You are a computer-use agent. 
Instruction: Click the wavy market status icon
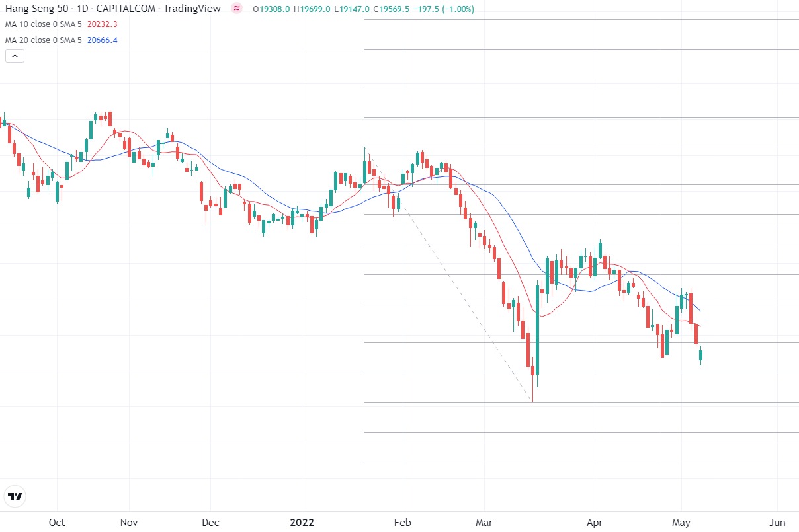coord(237,9)
